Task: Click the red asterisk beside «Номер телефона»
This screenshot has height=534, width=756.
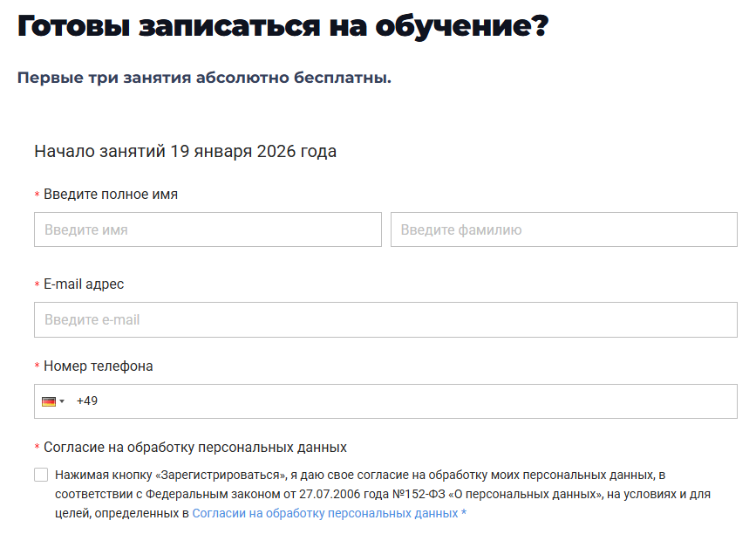Action: (37, 367)
